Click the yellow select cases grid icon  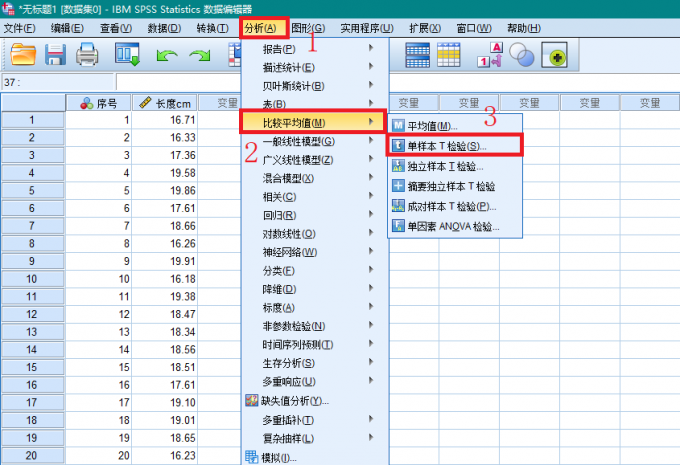448,55
